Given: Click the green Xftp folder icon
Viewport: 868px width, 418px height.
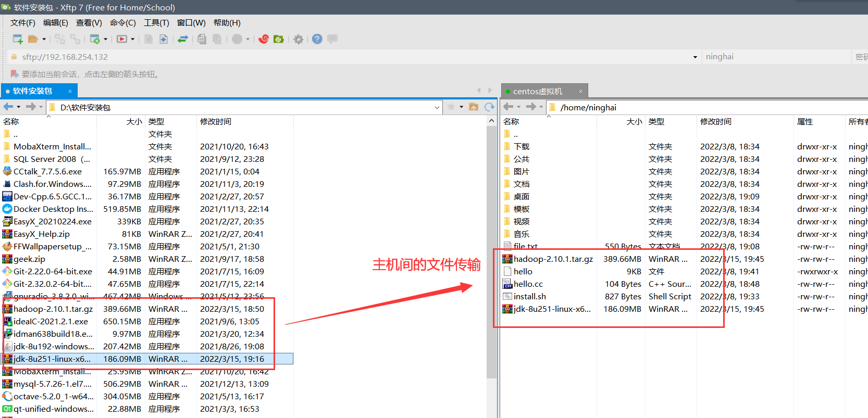Looking at the screenshot, I should (279, 39).
